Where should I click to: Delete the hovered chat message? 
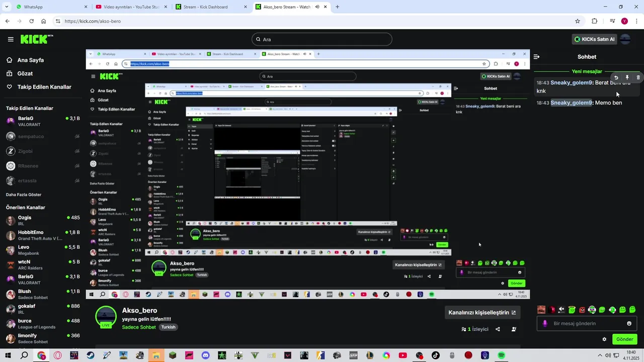click(638, 77)
